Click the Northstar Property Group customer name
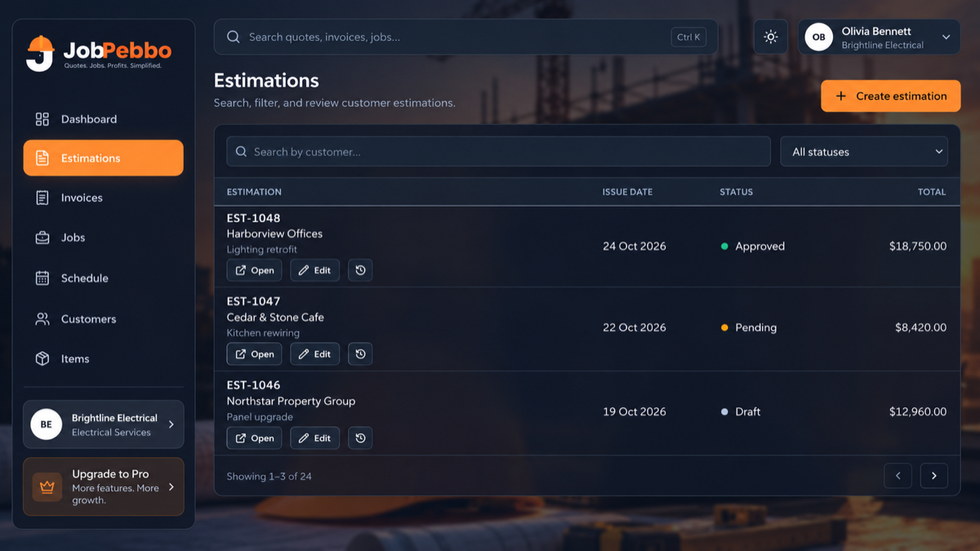The height and width of the screenshot is (551, 980). [x=291, y=402]
